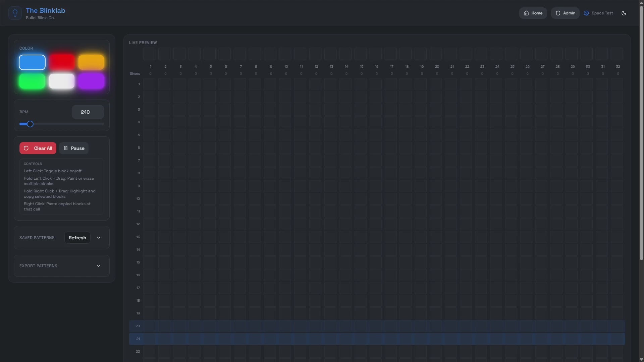
Task: Refresh the saved patterns list
Action: 77,238
